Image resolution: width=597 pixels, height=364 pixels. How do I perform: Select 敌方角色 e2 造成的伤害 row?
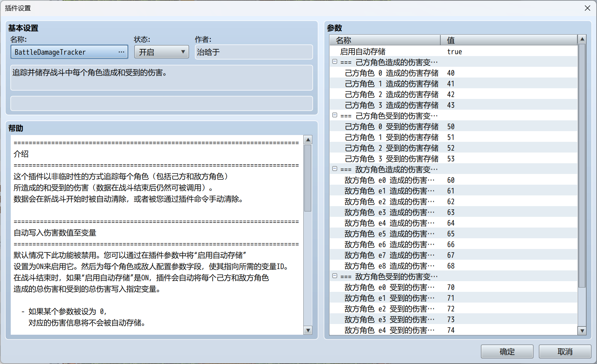[454, 201]
